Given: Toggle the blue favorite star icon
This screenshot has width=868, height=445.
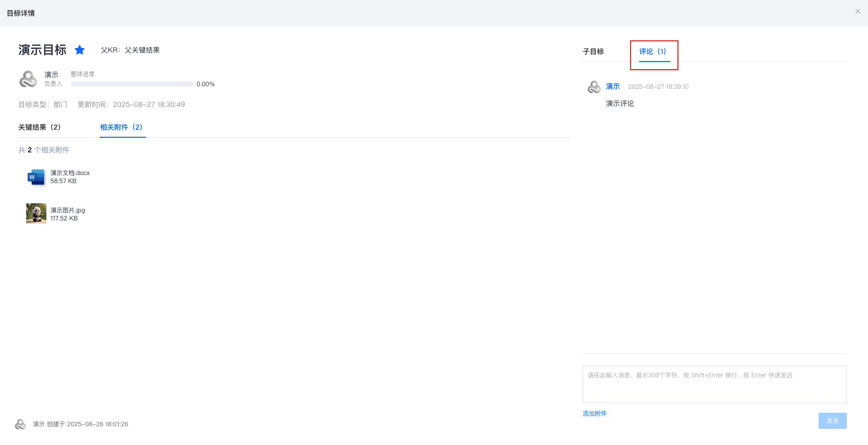Looking at the screenshot, I should (x=80, y=50).
